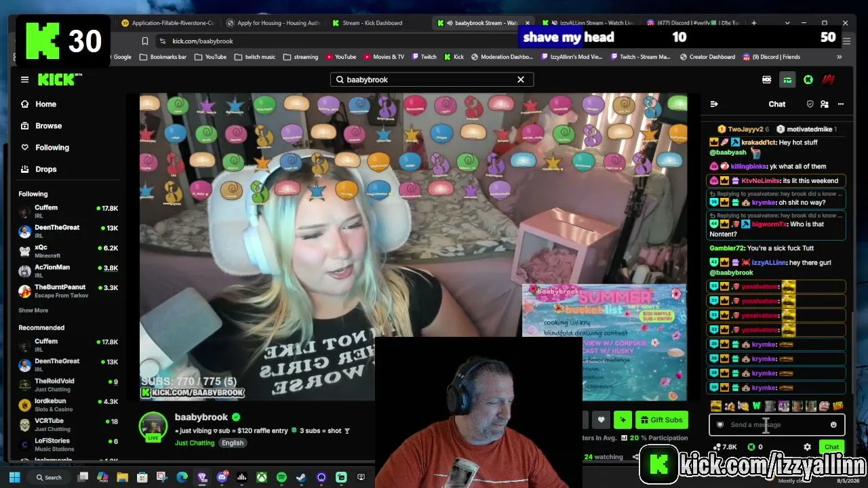Image resolution: width=868 pixels, height=488 pixels.
Task: Open Windows Start menu
Action: point(14,477)
